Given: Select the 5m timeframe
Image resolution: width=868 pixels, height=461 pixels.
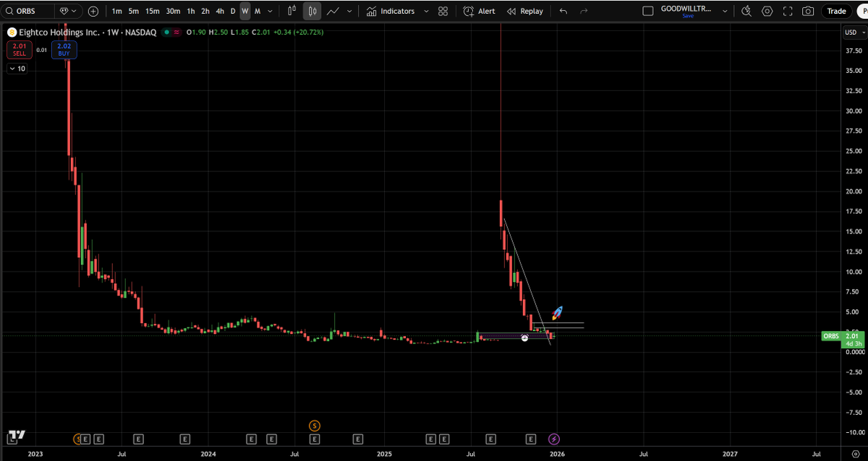Looking at the screenshot, I should click(134, 11).
